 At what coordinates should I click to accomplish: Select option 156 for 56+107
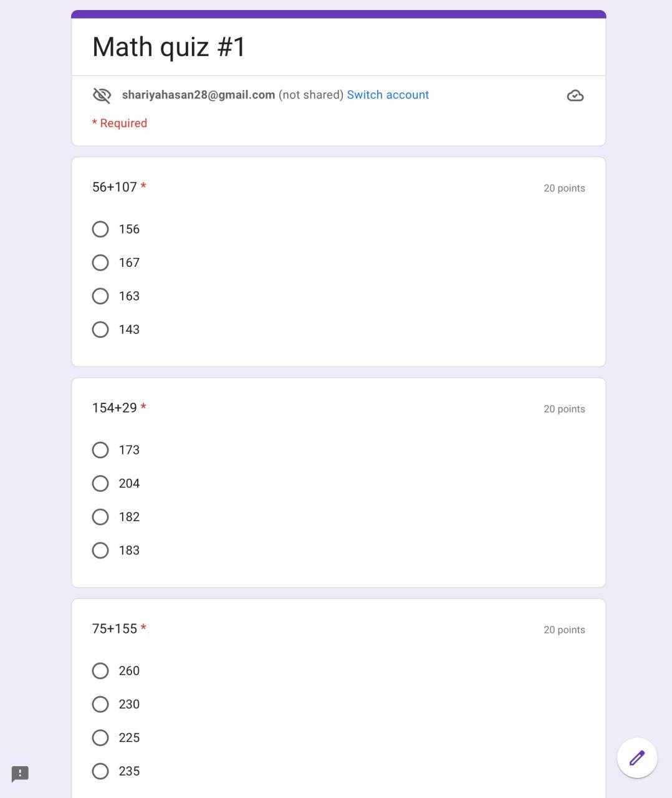click(x=100, y=229)
